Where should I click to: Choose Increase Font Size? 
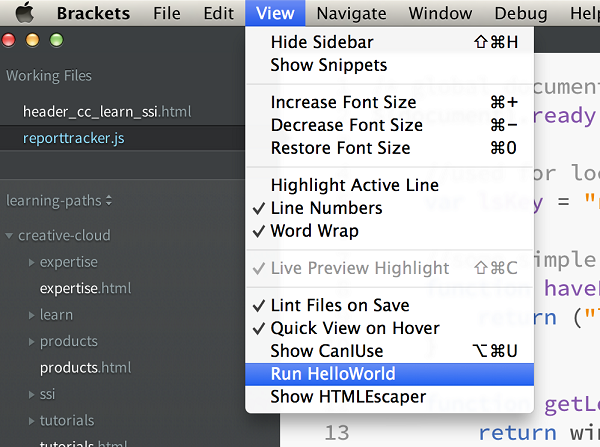tap(390, 102)
